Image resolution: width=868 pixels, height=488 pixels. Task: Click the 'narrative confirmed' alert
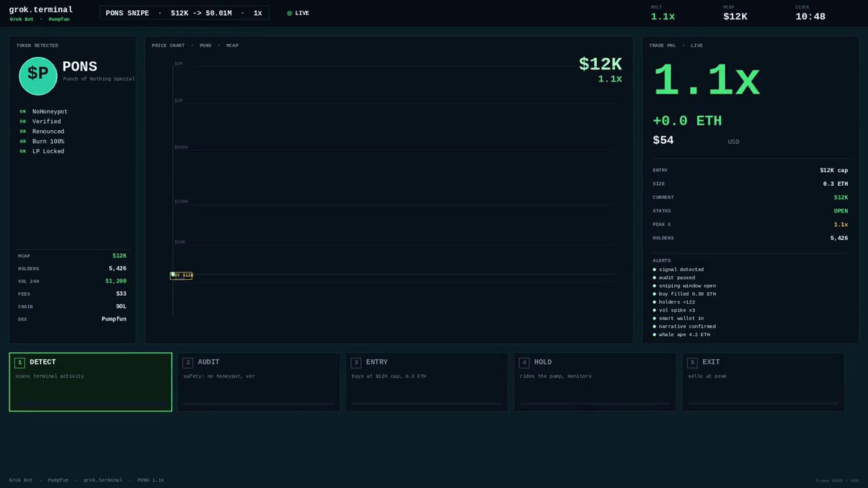coord(684,326)
